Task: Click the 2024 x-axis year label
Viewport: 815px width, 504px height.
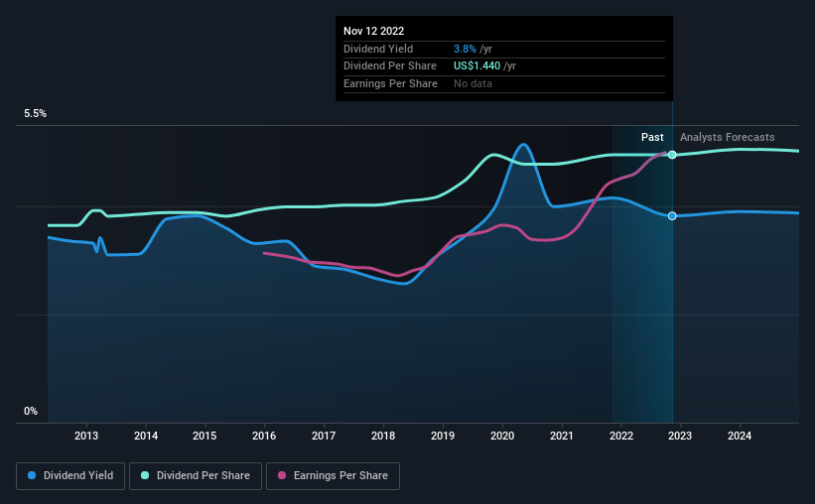Action: click(x=740, y=436)
